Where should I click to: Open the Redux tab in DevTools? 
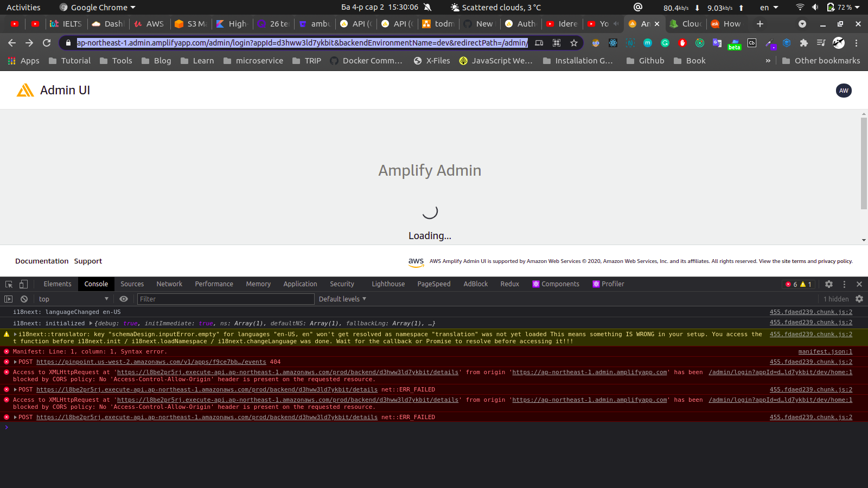click(510, 284)
